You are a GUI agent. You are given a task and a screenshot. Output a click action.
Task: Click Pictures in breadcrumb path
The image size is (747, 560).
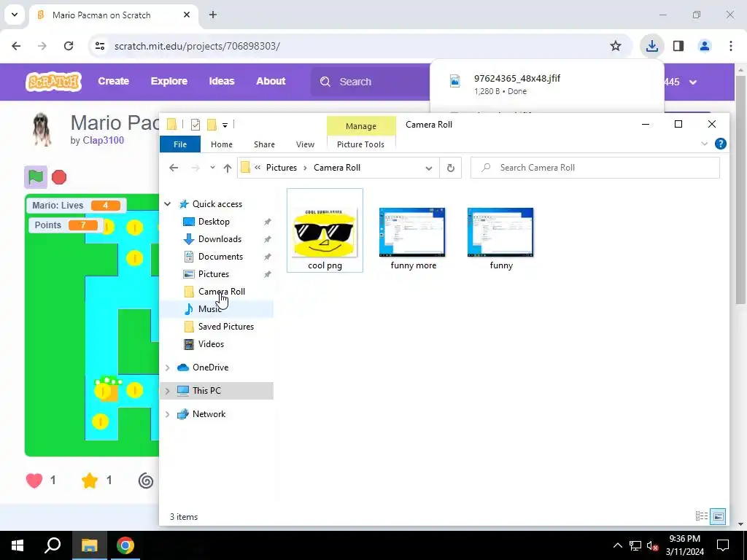(x=282, y=168)
